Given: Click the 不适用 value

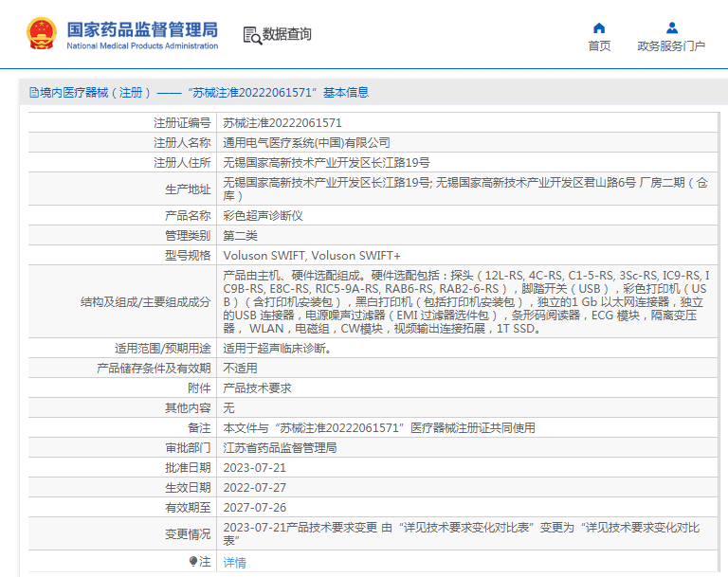Looking at the screenshot, I should coord(240,369).
